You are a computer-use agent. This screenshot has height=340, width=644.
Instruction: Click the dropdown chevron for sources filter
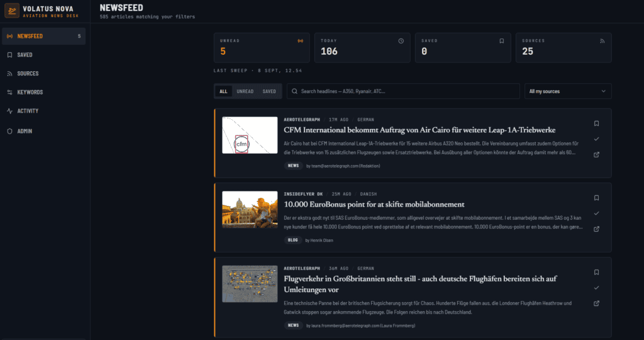pos(603,91)
